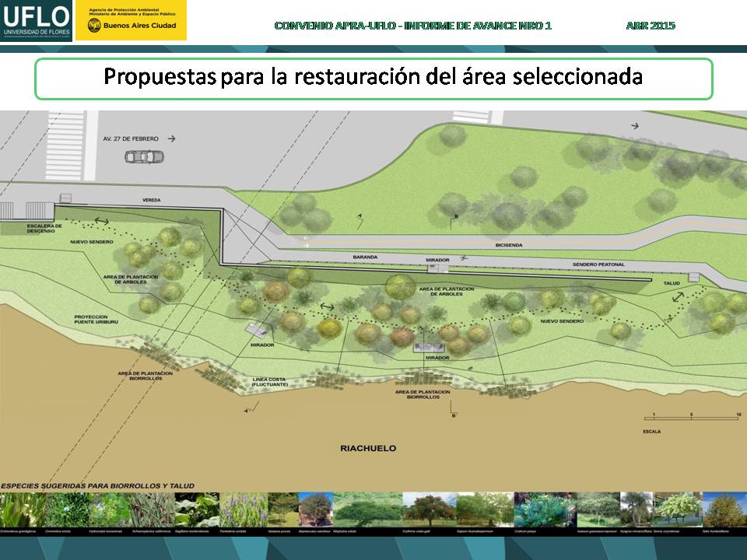Click the car icon on Av. 27 de Febrero
This screenshot has width=747, height=560.
[145, 157]
